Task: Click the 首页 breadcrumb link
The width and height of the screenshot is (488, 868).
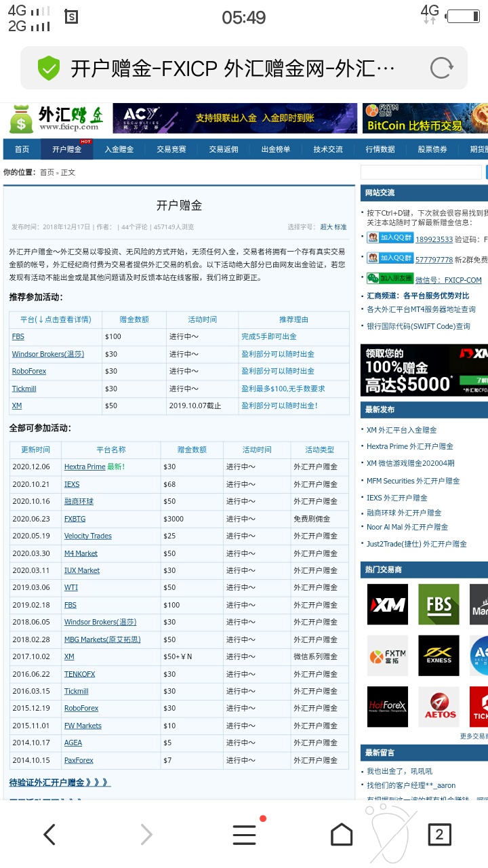Action: coord(47,172)
